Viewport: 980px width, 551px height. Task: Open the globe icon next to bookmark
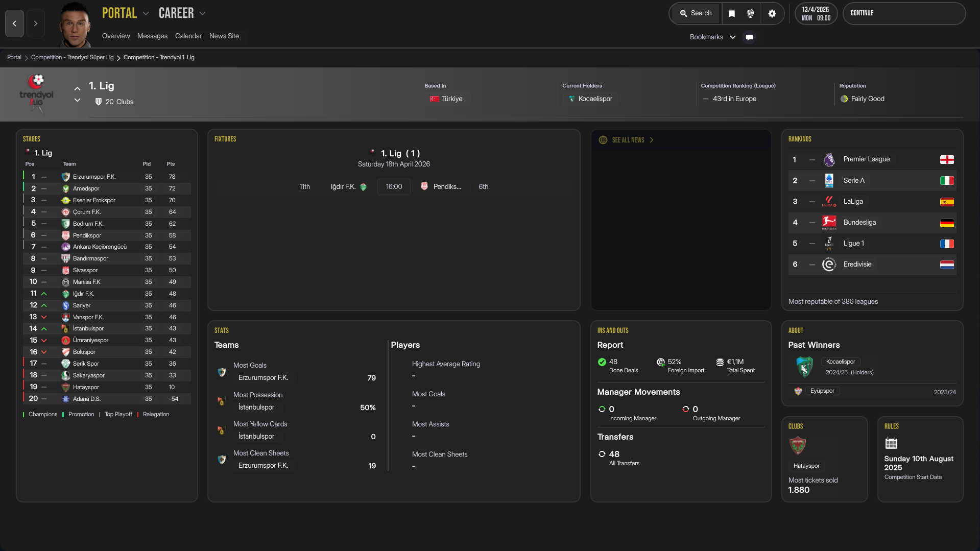(x=750, y=14)
